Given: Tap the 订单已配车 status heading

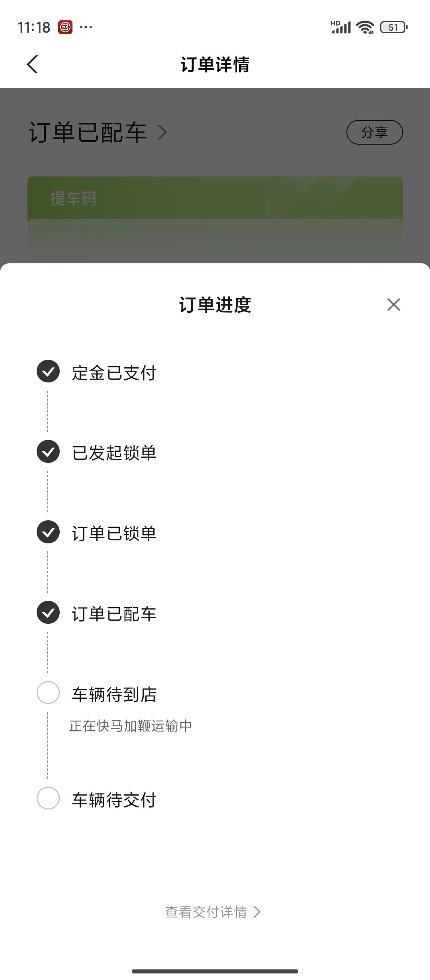Looking at the screenshot, I should tap(88, 132).
